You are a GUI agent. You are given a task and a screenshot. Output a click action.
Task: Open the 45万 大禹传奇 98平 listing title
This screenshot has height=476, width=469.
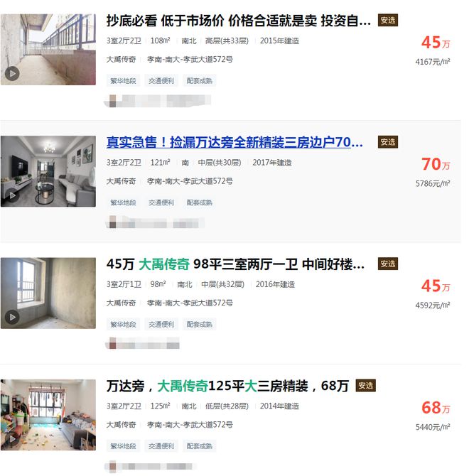click(235, 264)
